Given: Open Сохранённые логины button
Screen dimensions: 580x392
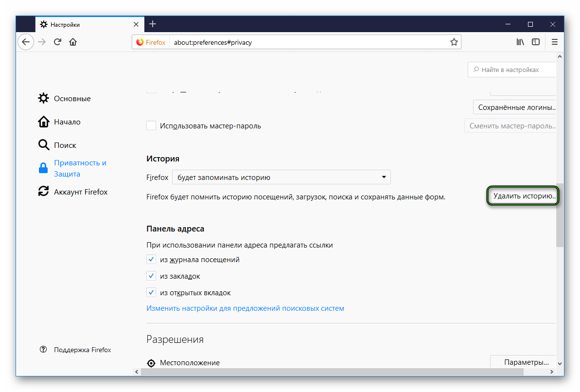Looking at the screenshot, I should 514,107.
